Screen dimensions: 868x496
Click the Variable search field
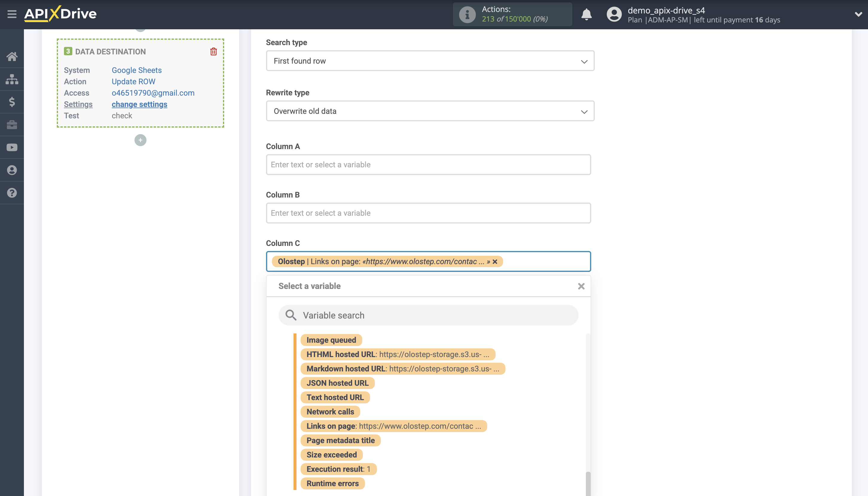point(428,315)
